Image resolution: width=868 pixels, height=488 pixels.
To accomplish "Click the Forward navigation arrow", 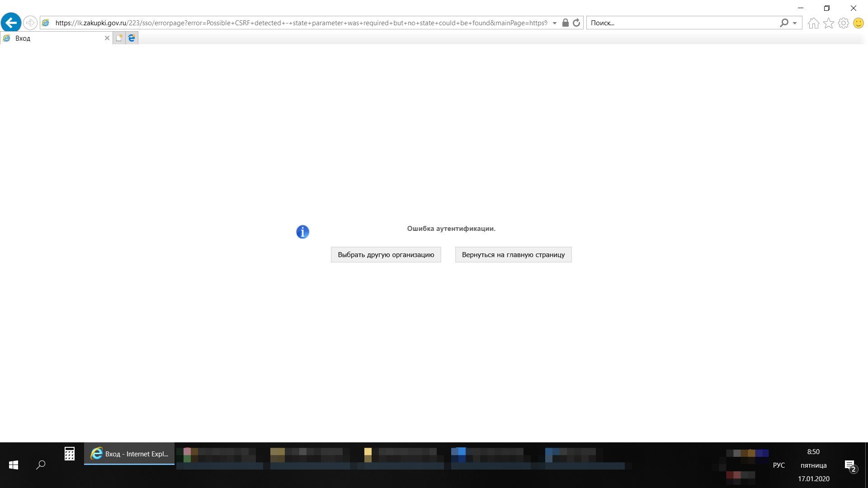I will tap(30, 23).
